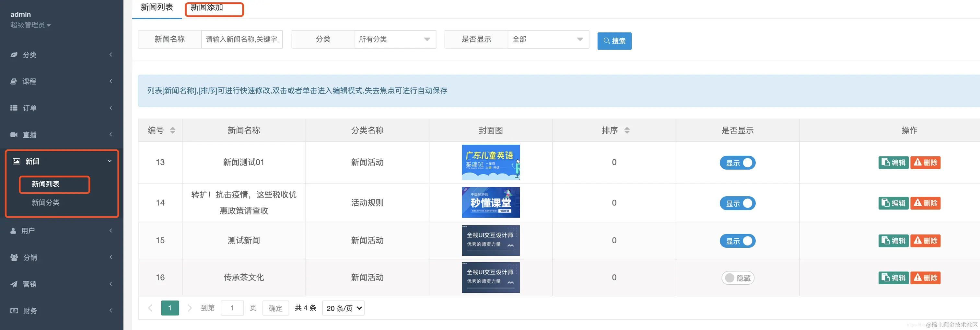This screenshot has height=330, width=980.
Task: Expand the 直播 sidebar chevron
Action: 111,135
